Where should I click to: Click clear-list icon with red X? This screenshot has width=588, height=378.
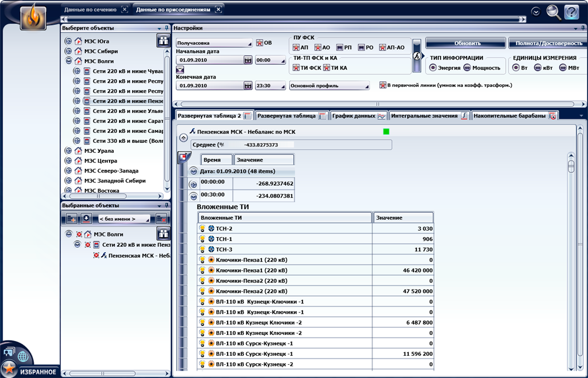point(161,219)
